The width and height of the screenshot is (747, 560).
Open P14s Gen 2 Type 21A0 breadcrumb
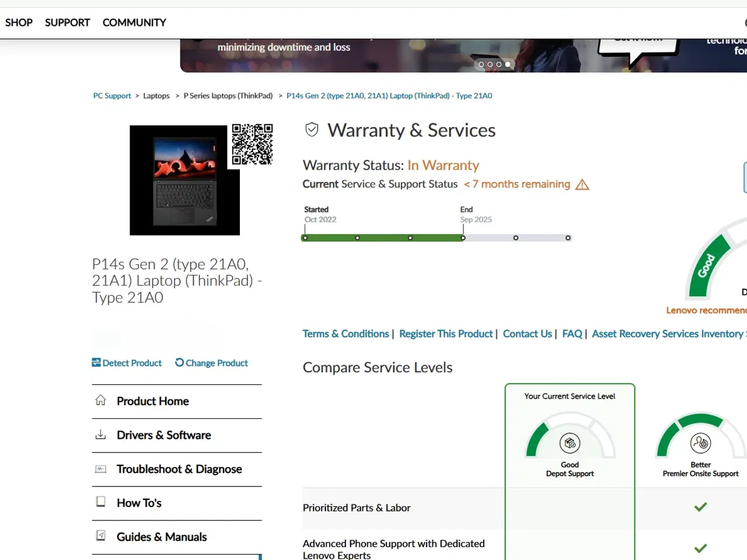pyautogui.click(x=389, y=96)
